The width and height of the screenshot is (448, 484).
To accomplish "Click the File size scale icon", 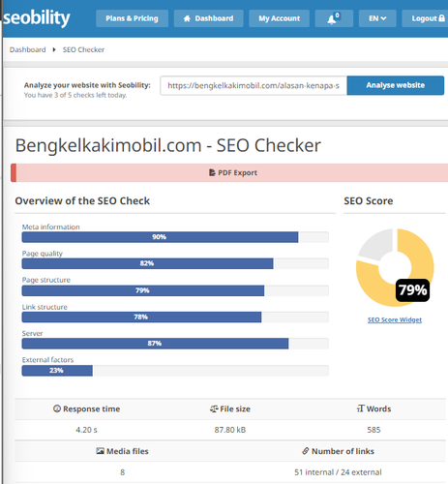I will (x=214, y=408).
